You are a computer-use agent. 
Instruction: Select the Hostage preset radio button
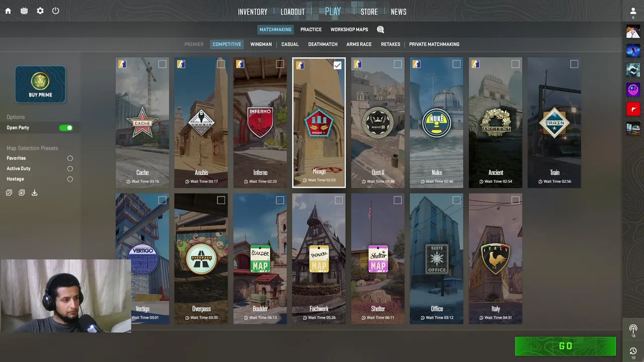click(x=70, y=179)
